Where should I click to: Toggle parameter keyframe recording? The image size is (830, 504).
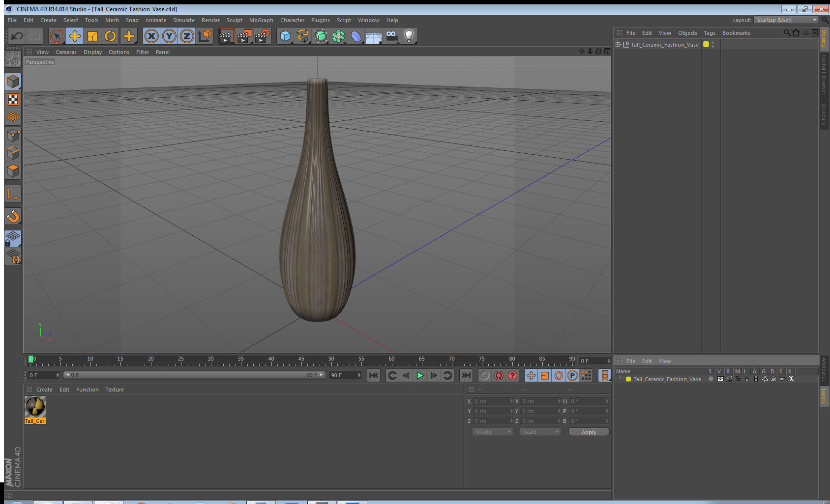(x=572, y=375)
